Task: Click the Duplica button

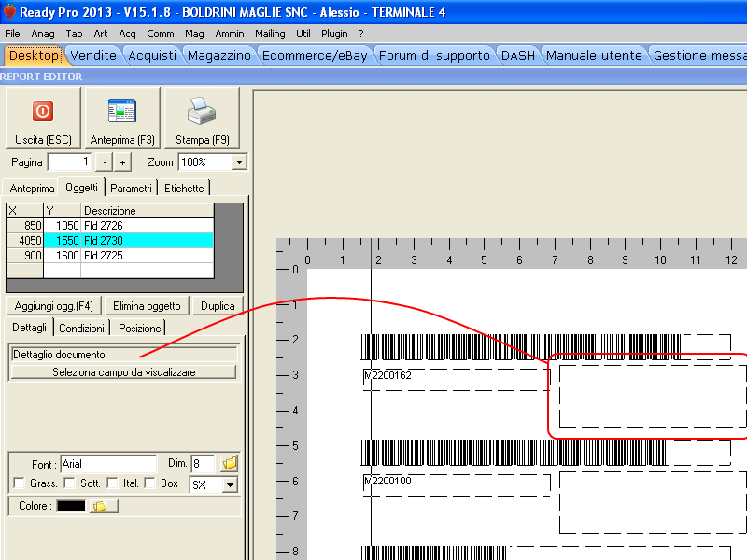Action: 218,306
